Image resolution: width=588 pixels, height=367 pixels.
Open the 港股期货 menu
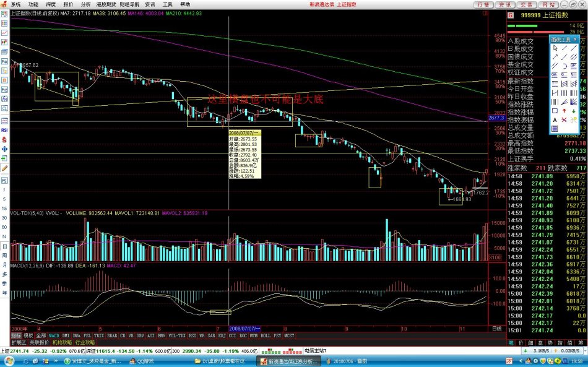click(106, 4)
